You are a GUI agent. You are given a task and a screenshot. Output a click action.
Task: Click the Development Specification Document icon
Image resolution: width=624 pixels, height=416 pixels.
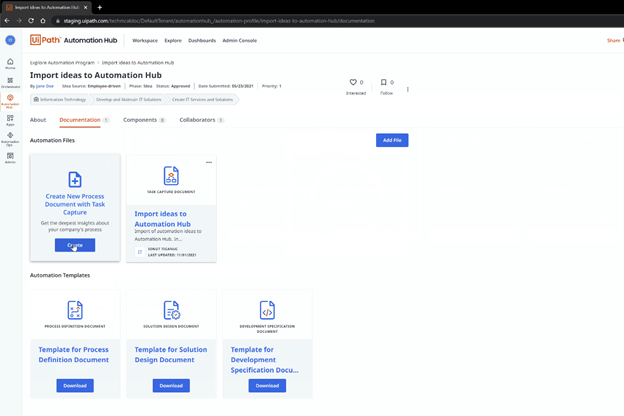tap(267, 310)
